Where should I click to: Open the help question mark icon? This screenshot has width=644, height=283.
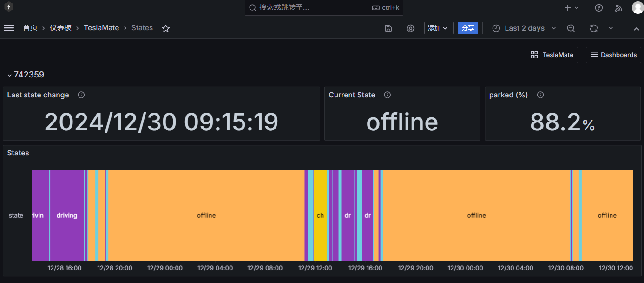pyautogui.click(x=599, y=8)
